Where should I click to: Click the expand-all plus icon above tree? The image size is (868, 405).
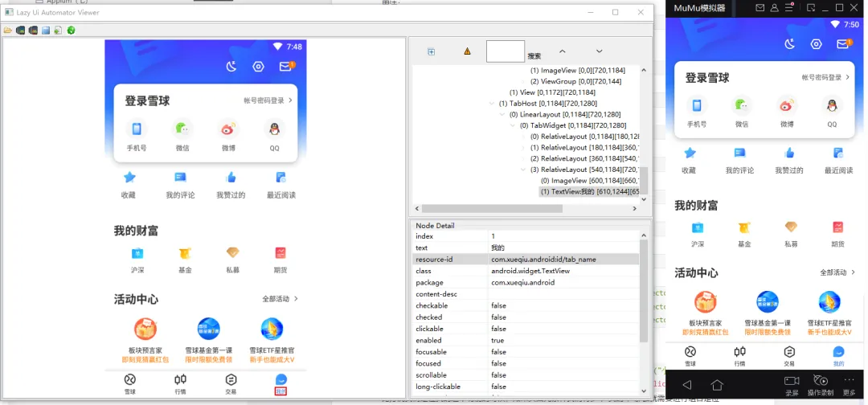[432, 51]
